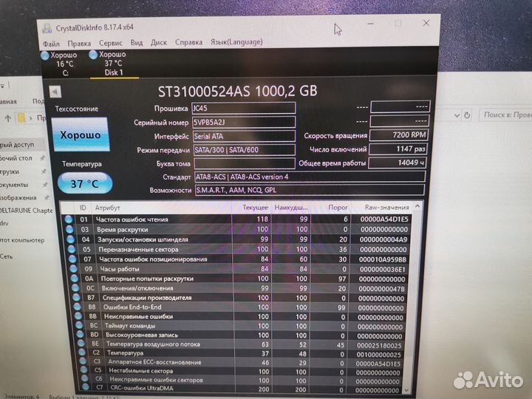
Task: Click raw value 0000000036E1 in Часы работы row
Action: pos(383,270)
